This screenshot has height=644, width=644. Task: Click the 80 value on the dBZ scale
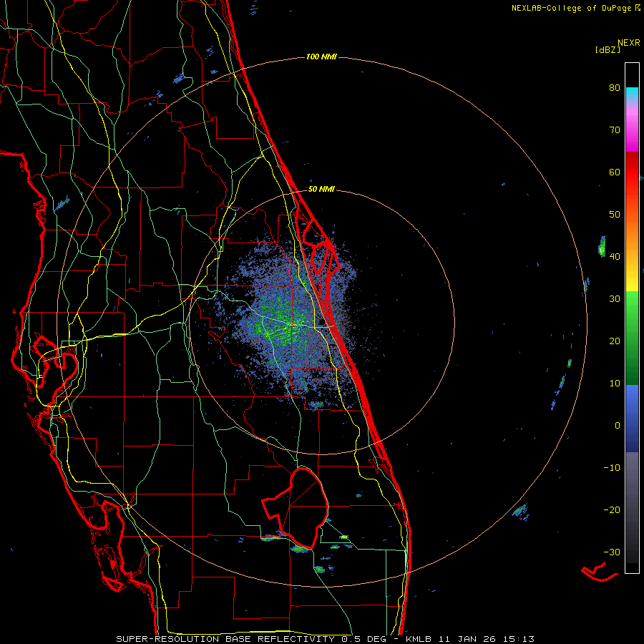(615, 88)
